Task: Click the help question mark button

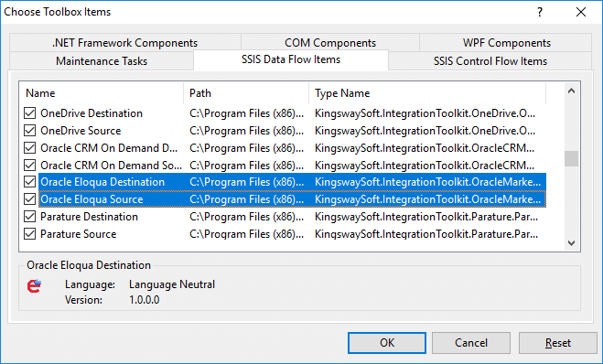Action: coord(540,12)
